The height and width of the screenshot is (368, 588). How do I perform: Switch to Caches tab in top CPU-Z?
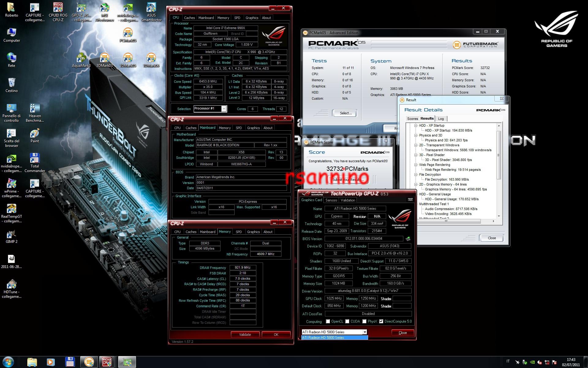click(189, 18)
